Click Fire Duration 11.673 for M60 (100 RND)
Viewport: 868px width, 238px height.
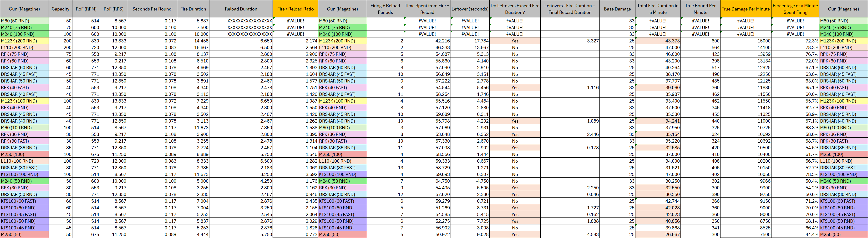[x=193, y=128]
